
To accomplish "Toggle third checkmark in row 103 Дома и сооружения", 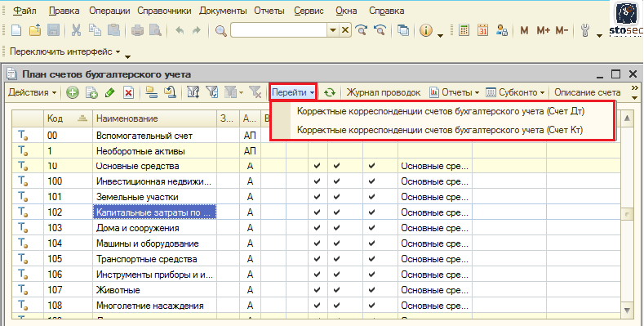I will pos(371,228).
